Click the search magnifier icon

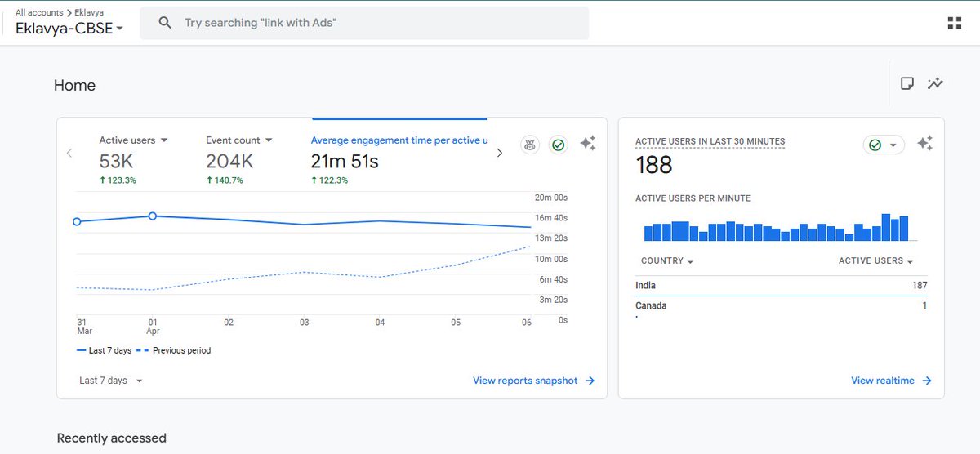[x=165, y=23]
